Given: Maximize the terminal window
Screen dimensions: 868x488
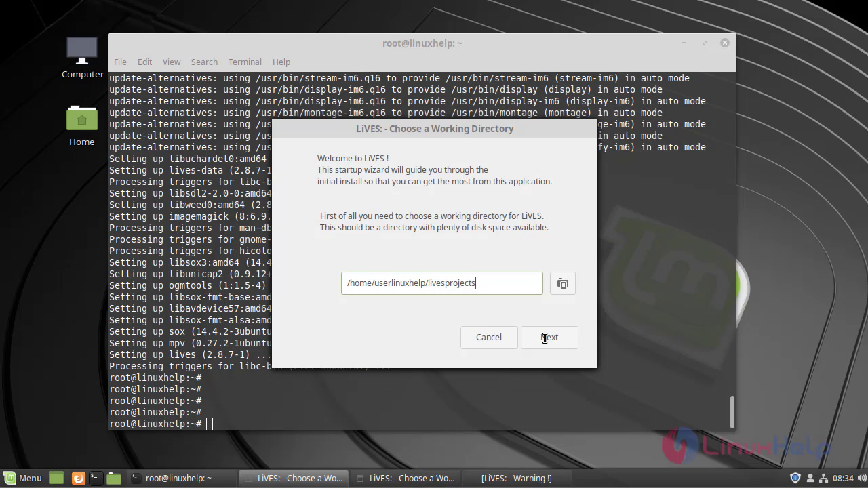Looking at the screenshot, I should 705,43.
